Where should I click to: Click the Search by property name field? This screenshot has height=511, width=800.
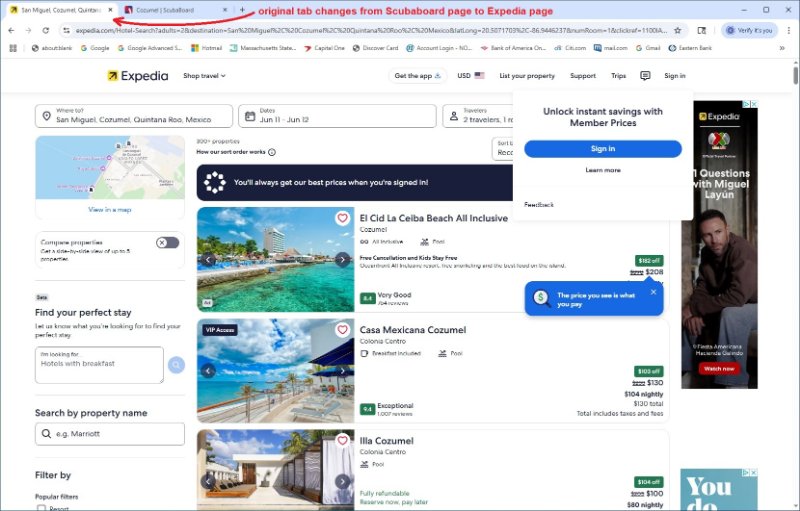110,433
